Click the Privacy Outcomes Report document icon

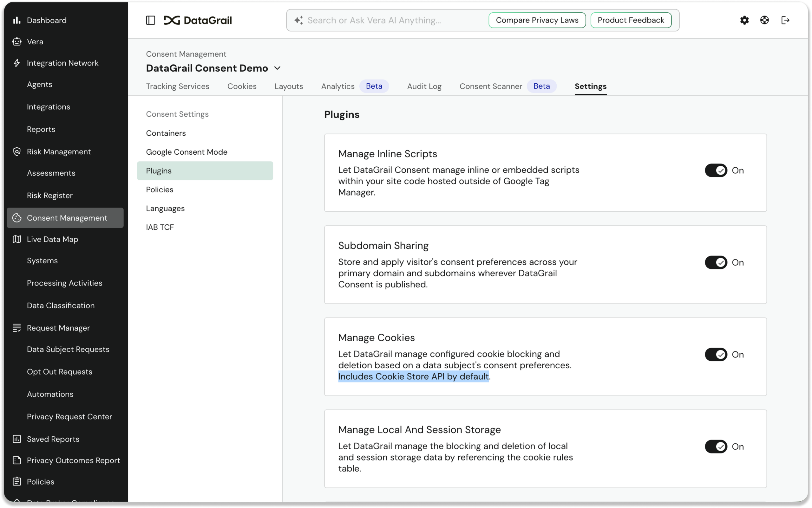[16, 460]
